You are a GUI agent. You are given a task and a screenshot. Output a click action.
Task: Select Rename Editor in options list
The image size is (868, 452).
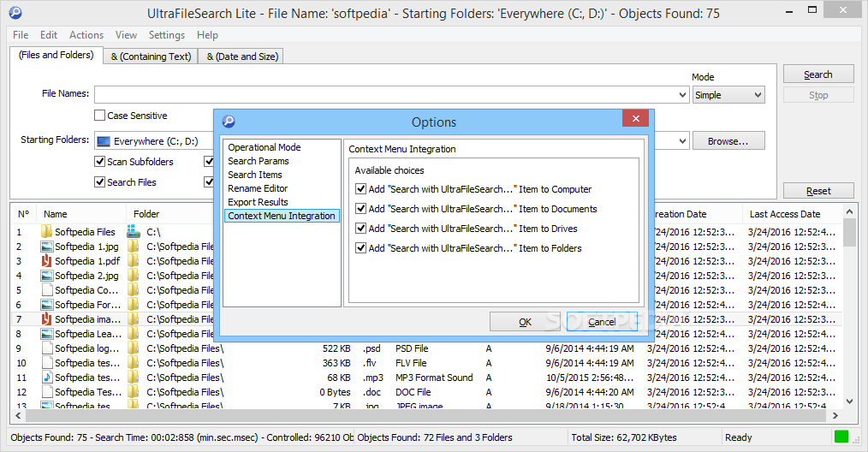tap(258, 188)
